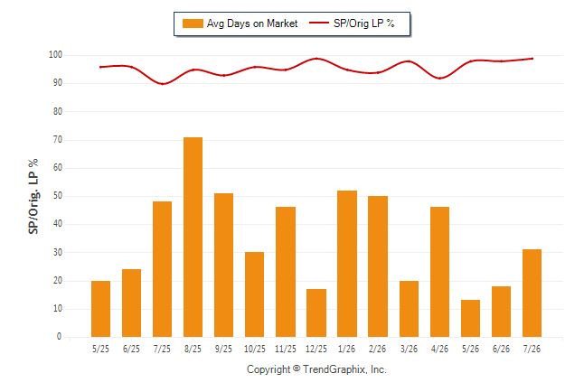
Task: Click the red SP/Orig LP % legend line
Action: 319,23
